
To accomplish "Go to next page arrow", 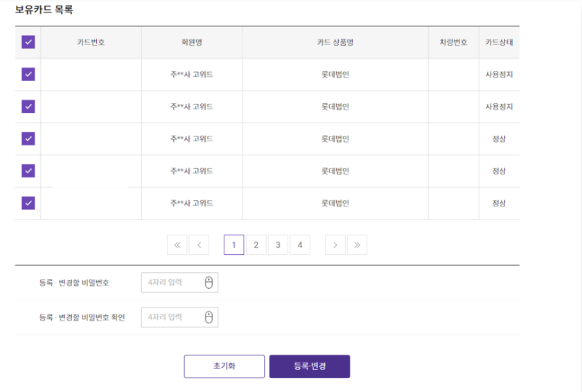I will (x=335, y=244).
